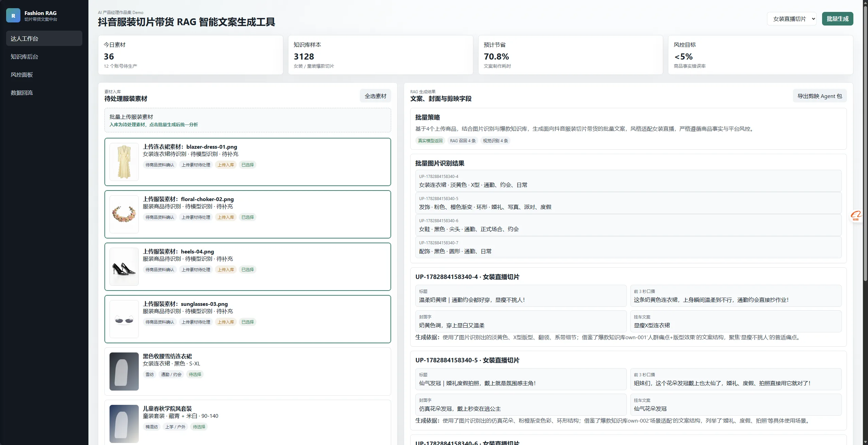Click the 预计节省 70.8% stat card

[570, 55]
